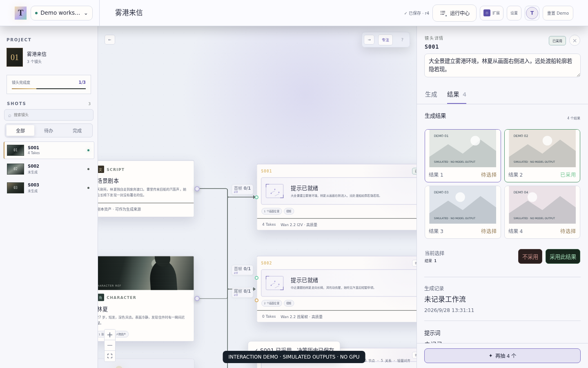588x368 pixels.
Task: Select the 全部 filter tab
Action: pos(20,131)
